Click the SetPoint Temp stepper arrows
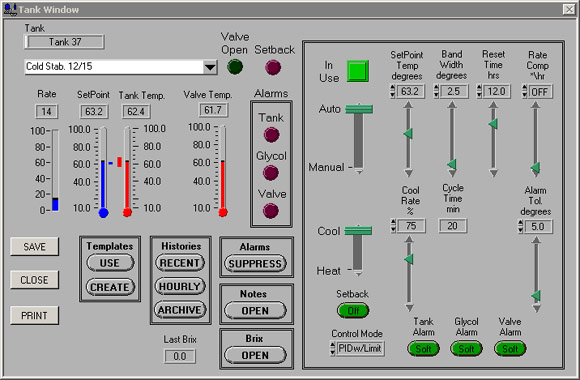 pyautogui.click(x=392, y=91)
